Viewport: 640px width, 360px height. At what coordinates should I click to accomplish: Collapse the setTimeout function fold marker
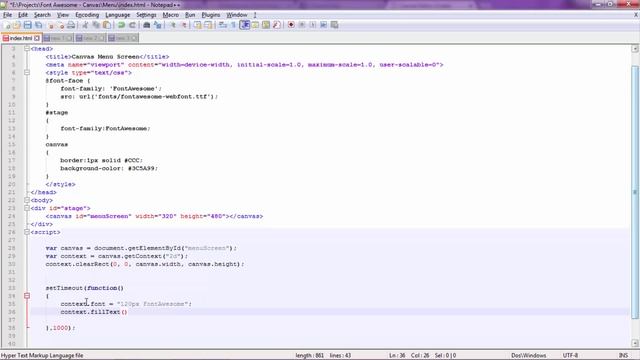(x=27, y=296)
